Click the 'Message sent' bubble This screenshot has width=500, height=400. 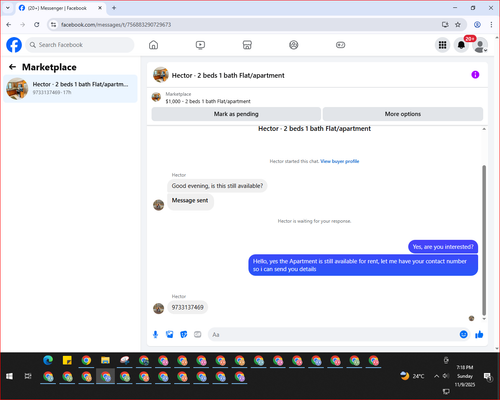click(190, 201)
